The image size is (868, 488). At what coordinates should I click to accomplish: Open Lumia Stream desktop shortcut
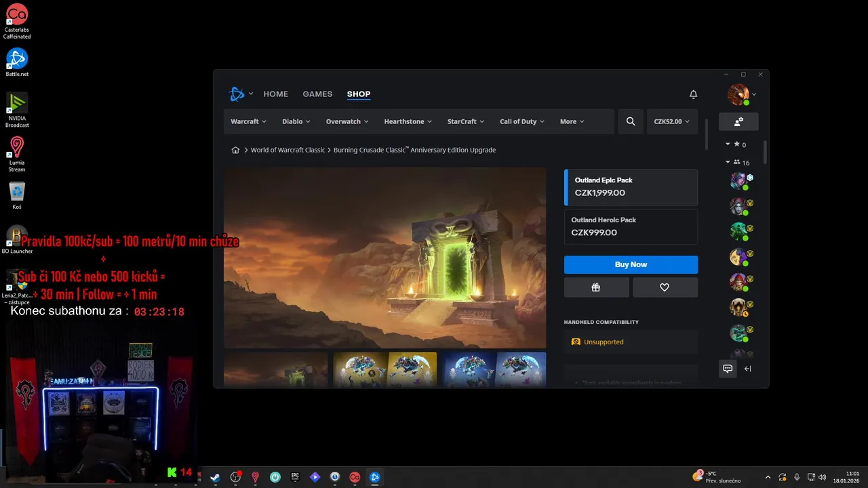pos(17,154)
